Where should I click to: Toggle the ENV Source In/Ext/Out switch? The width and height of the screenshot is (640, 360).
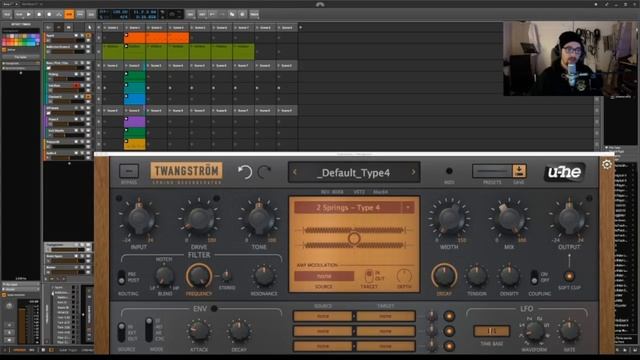tap(121, 331)
